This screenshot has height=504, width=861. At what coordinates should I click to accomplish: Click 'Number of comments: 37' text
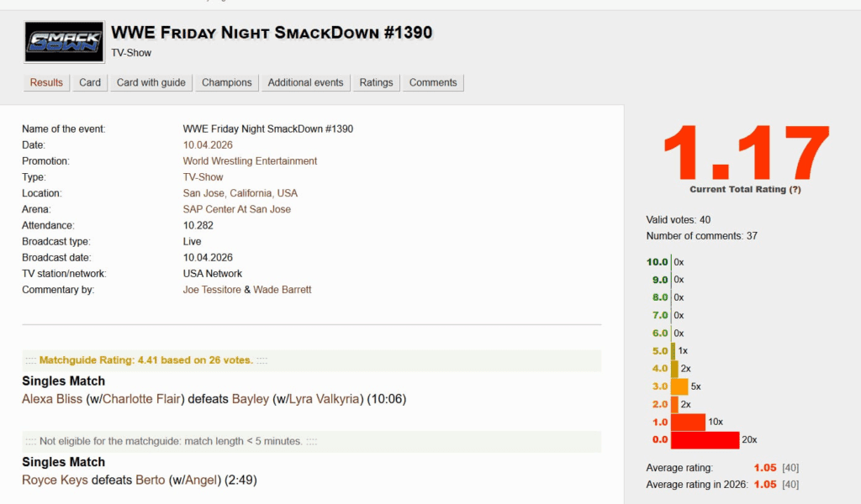pos(702,236)
